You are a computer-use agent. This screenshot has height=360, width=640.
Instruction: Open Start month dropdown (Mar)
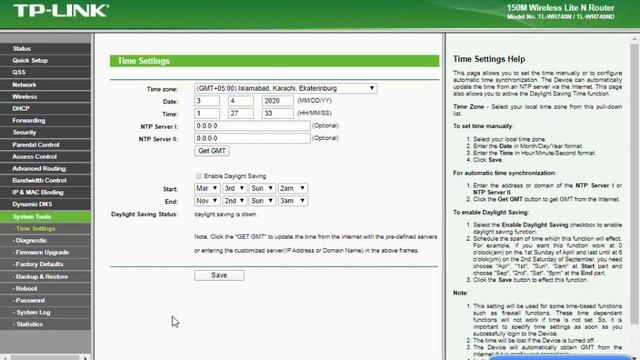pyautogui.click(x=207, y=188)
